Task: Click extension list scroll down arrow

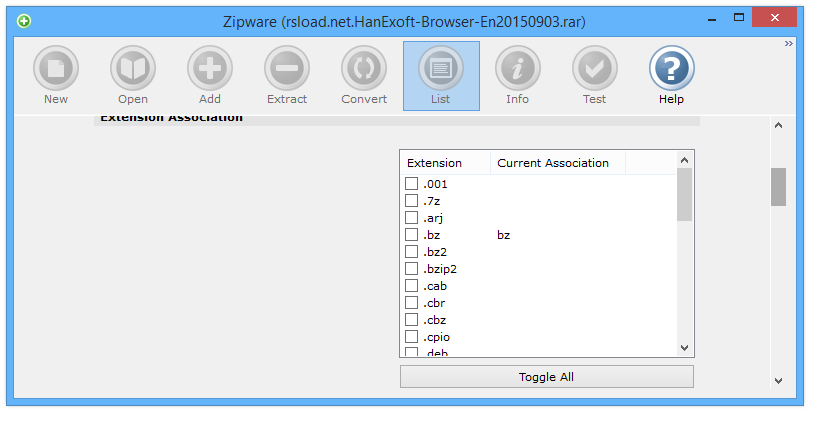Action: click(684, 347)
